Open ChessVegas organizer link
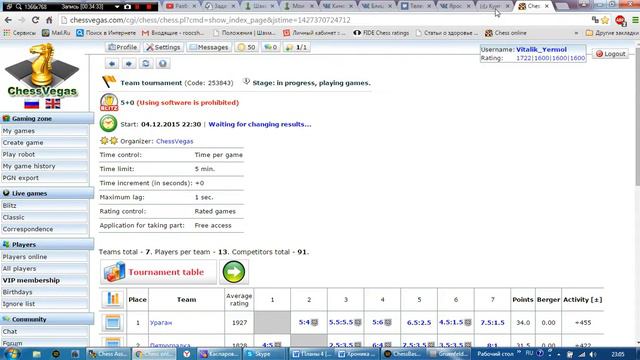The image size is (640, 360). 175,141
